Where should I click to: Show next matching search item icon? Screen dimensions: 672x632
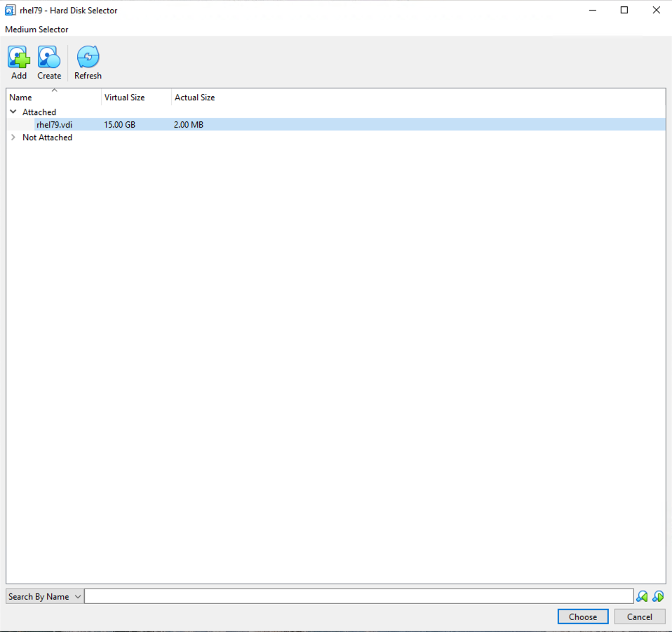[x=658, y=596]
